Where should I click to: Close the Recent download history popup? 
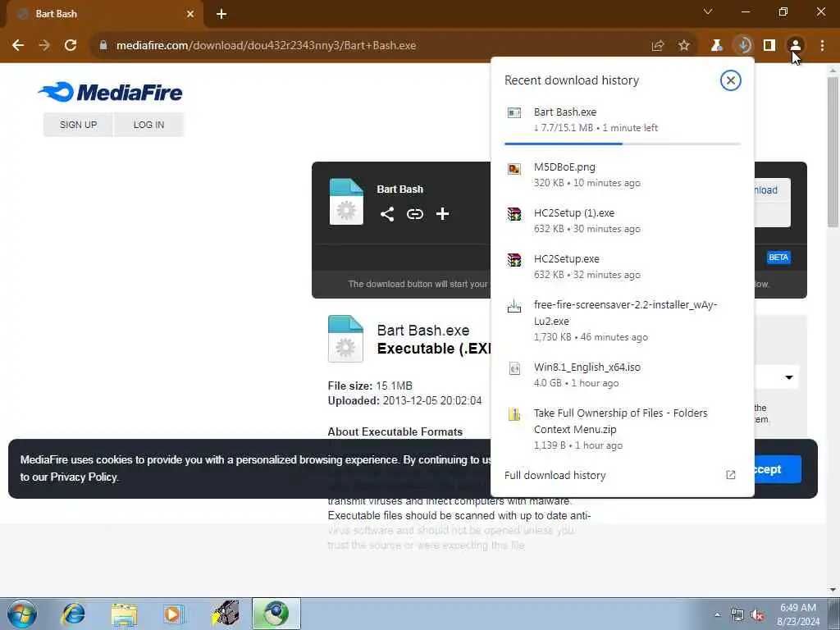[730, 80]
